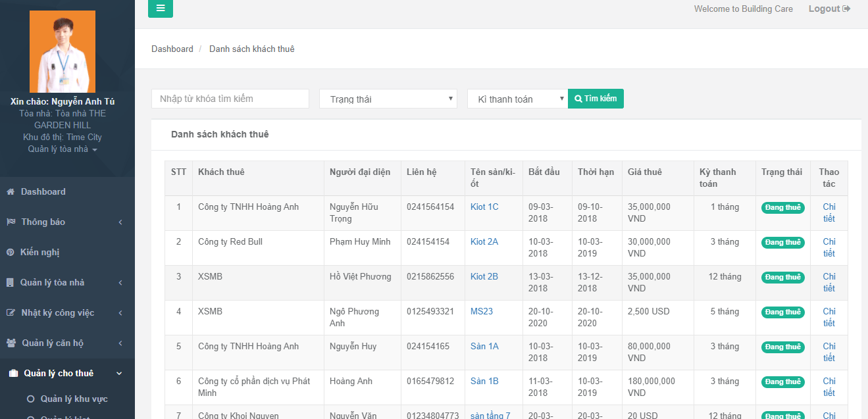Click the user profile photo
868x419 pixels.
point(63,51)
